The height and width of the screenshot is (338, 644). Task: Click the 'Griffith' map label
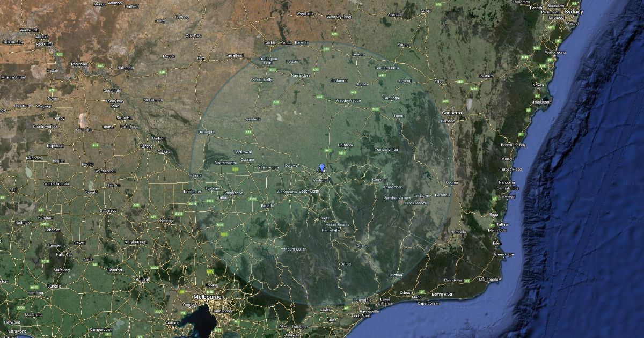click(x=270, y=42)
